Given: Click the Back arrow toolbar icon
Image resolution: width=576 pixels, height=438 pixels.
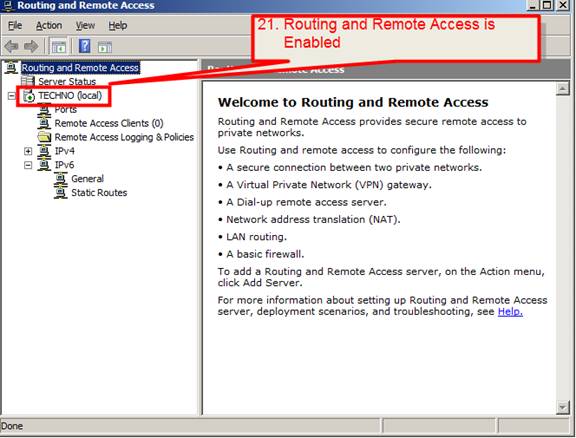Looking at the screenshot, I should 11,46.
